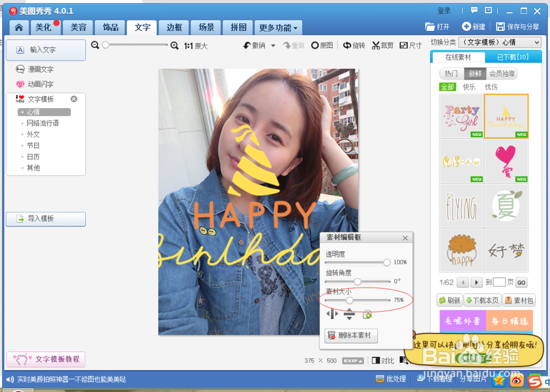Switch to the 饰品 tab
550x392 pixels.
(x=110, y=27)
